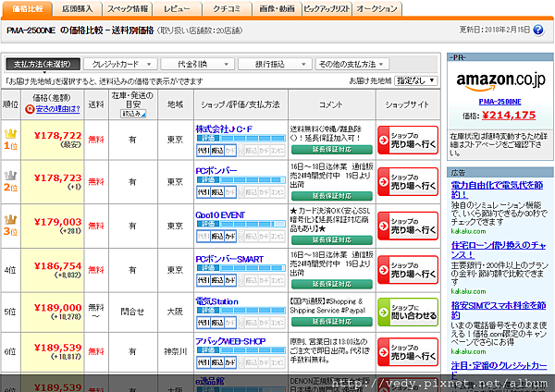
Task: Open ad link 格安SIMでスマホ料金を節約
Action: (x=499, y=311)
